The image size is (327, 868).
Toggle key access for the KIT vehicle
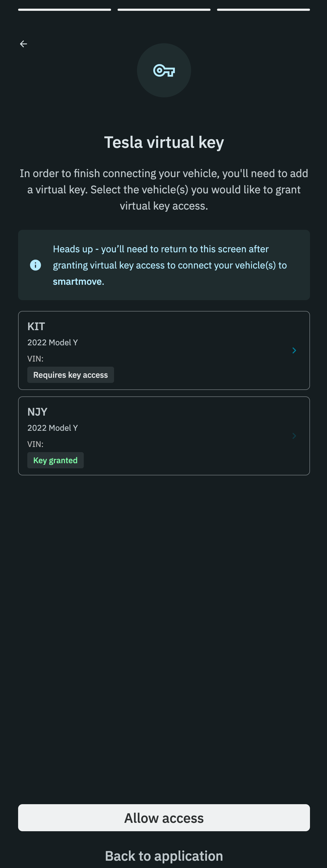pyautogui.click(x=164, y=350)
